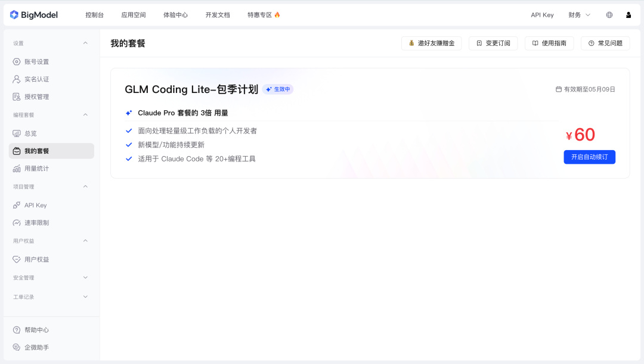The height and width of the screenshot is (364, 644).
Task: Expand the 工单记录 sidebar section
Action: tap(85, 297)
